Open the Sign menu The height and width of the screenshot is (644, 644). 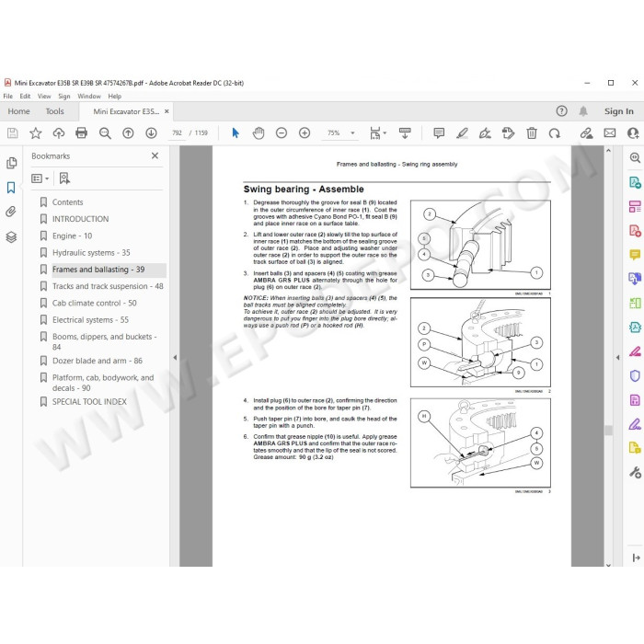(x=64, y=96)
